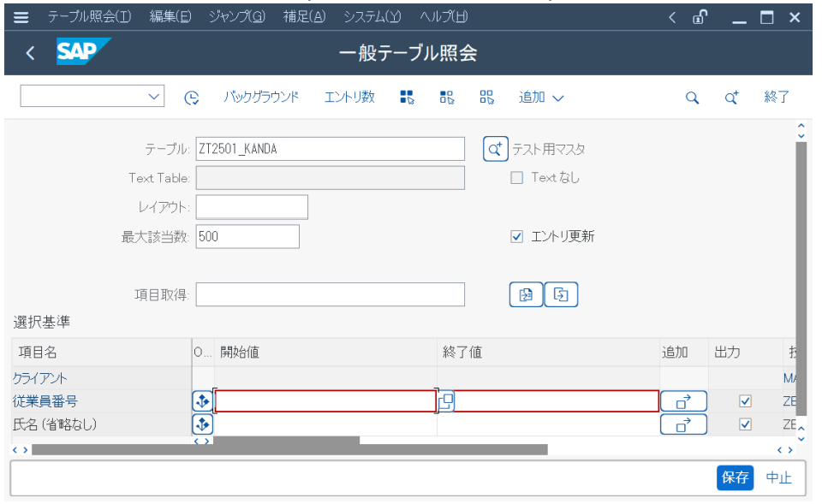Click the エントリ数 button
Viewport: 822px width, 504px height.
pos(349,98)
